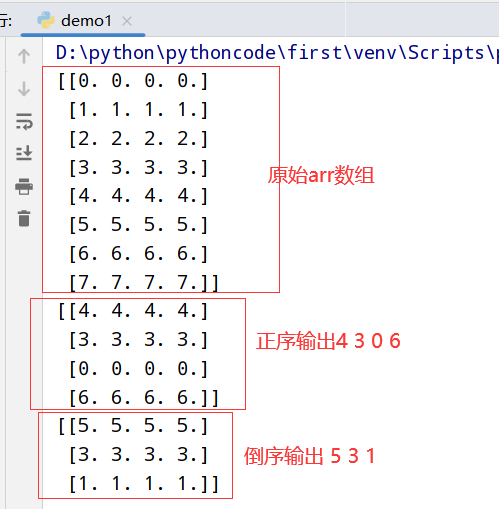Clear console with trash icon
The height and width of the screenshot is (509, 499).
coord(24,218)
